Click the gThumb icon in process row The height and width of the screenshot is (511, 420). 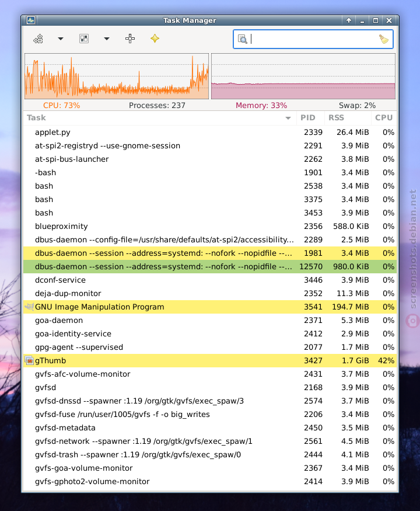29,360
